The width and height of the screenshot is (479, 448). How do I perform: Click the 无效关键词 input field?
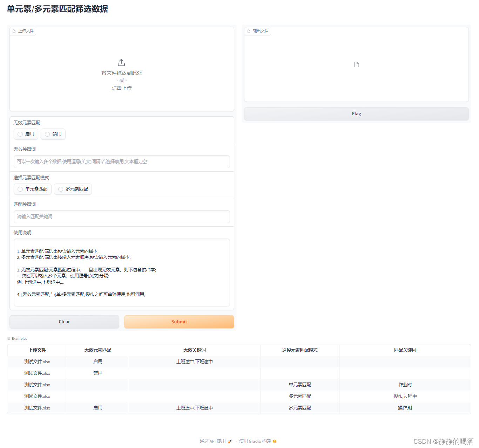point(122,162)
